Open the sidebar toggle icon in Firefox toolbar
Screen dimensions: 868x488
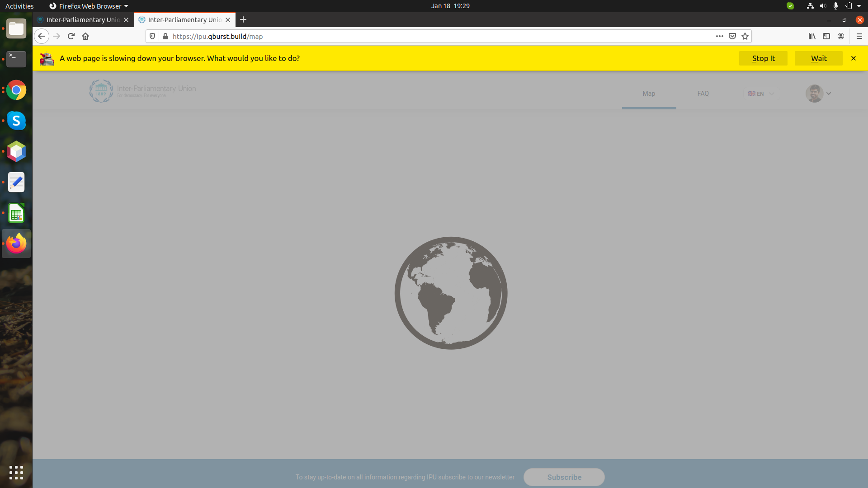[x=827, y=36]
